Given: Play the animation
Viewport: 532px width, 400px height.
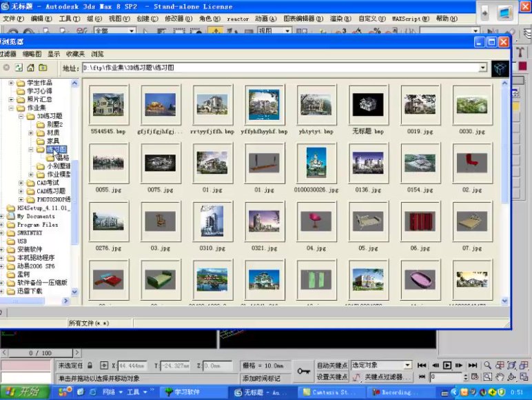Looking at the screenshot, I should click(x=447, y=366).
